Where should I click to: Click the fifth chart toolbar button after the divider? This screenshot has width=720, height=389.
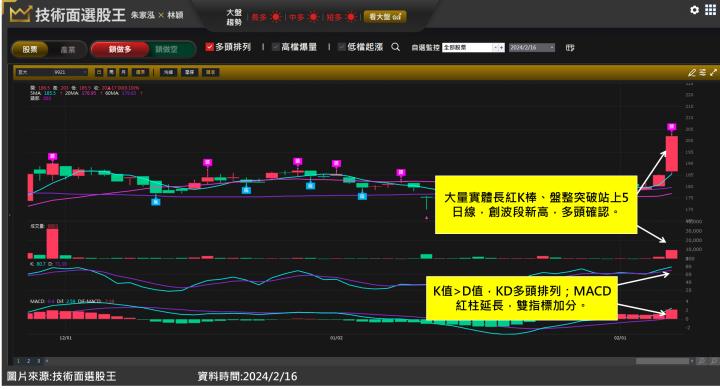(x=169, y=73)
